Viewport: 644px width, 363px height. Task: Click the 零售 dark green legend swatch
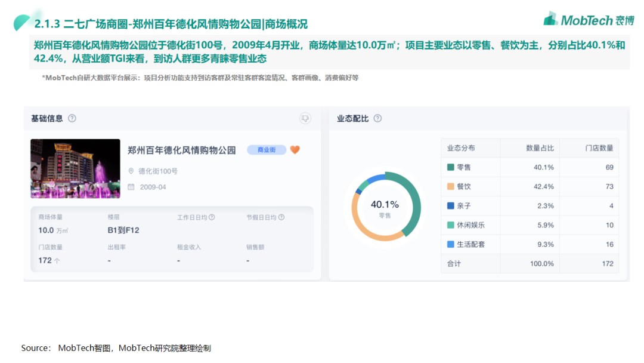tap(451, 167)
